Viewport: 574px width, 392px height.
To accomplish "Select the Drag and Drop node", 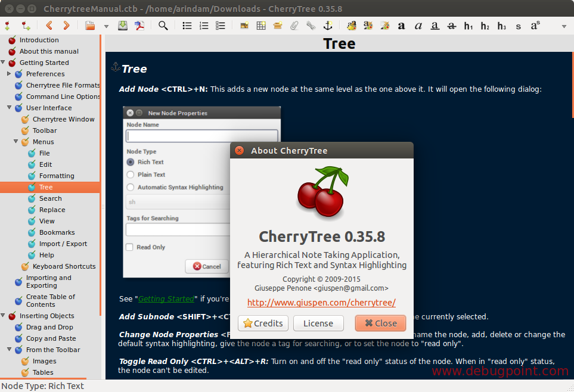I will coord(49,327).
